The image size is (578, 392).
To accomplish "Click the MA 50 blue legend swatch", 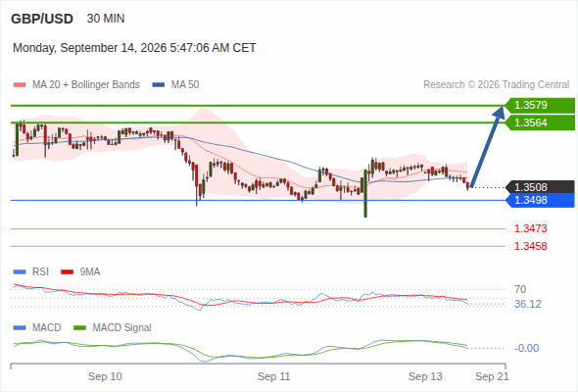I will 158,85.
